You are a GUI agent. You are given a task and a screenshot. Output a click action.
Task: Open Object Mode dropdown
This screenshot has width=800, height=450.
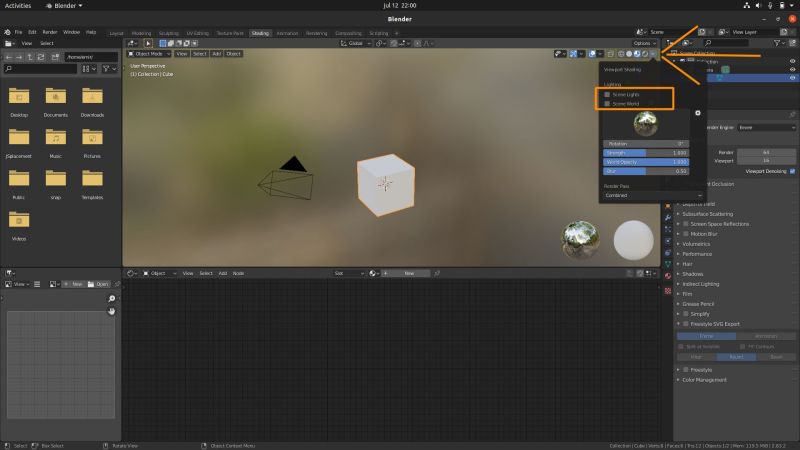click(x=149, y=54)
